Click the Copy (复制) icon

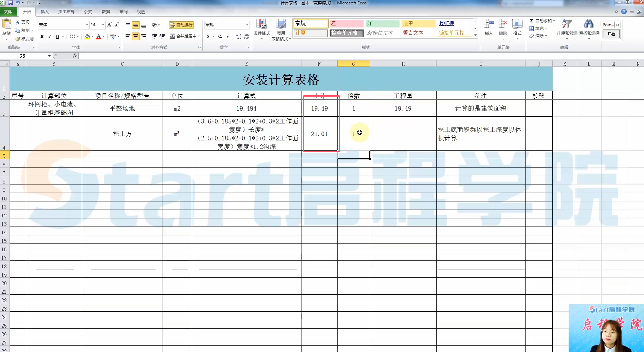[x=18, y=30]
